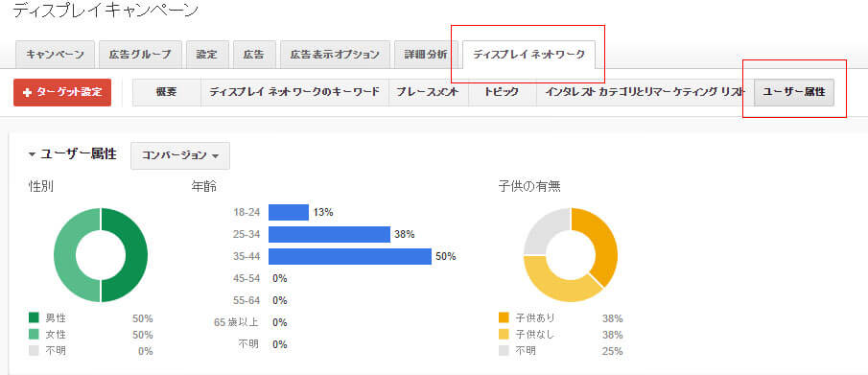Open インタレスト カテゴリとリマーケティング リスト sub-tab
This screenshot has width=868, height=375.
coord(645,92)
